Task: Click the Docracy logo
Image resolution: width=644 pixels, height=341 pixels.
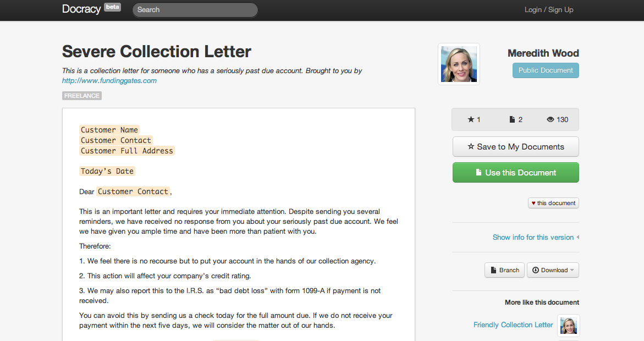Action: 81,9
